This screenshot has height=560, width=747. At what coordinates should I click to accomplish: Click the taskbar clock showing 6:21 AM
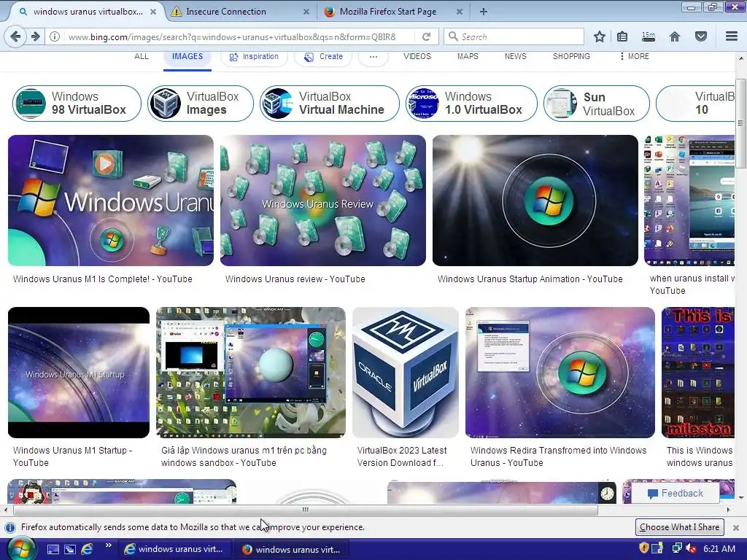tap(719, 548)
